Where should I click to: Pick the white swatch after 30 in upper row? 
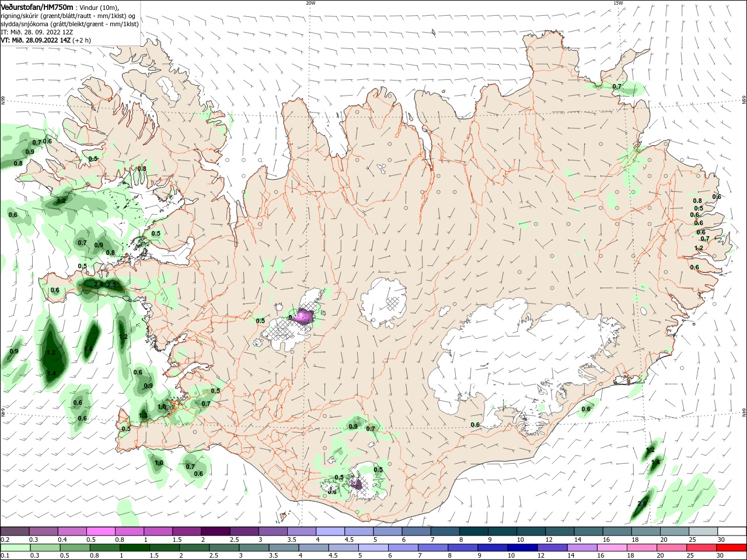coord(732,531)
